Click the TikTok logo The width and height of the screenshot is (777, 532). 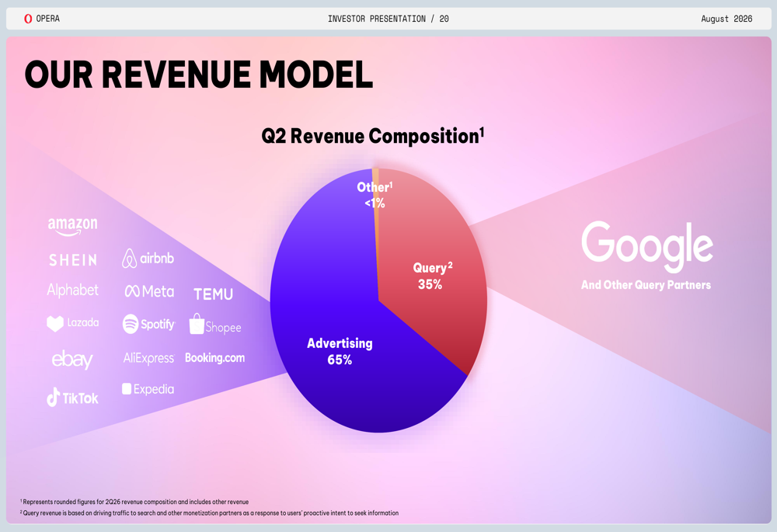click(72, 398)
